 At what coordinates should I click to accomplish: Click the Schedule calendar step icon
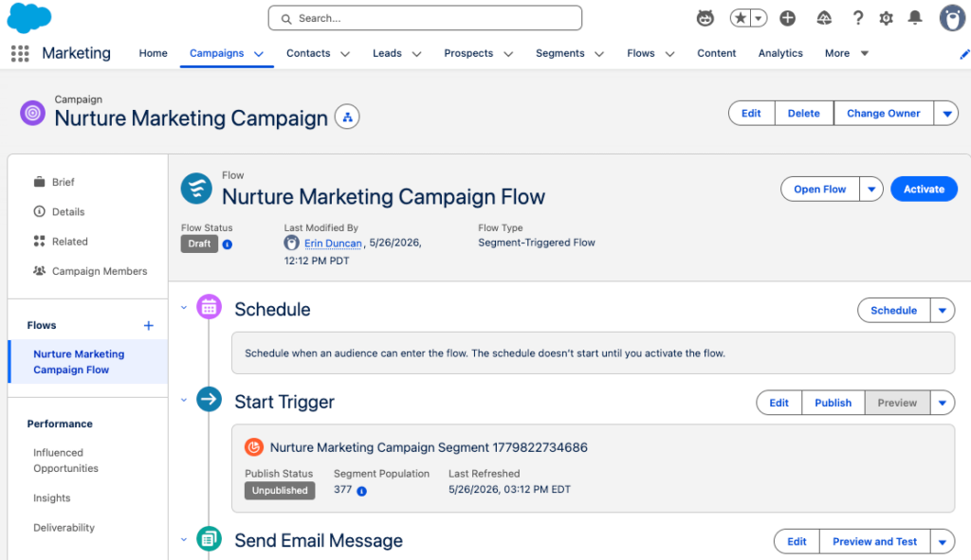pos(209,307)
